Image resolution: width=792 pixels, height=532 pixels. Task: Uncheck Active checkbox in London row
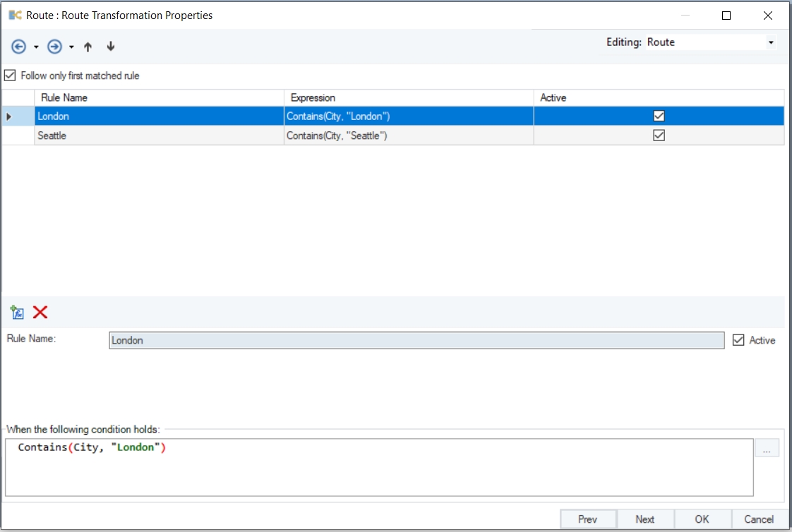659,116
